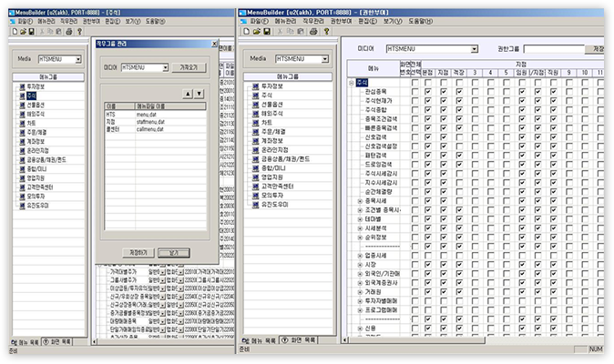Open 미디어 dropdown in 직무그룹 관리 dialog
Viewport: 614px width, 364px height.
pos(165,67)
